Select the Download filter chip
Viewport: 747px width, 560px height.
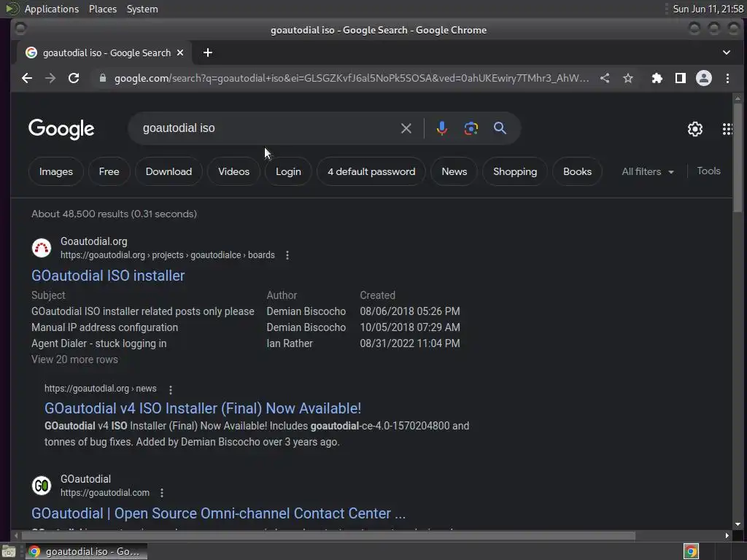[x=169, y=171]
